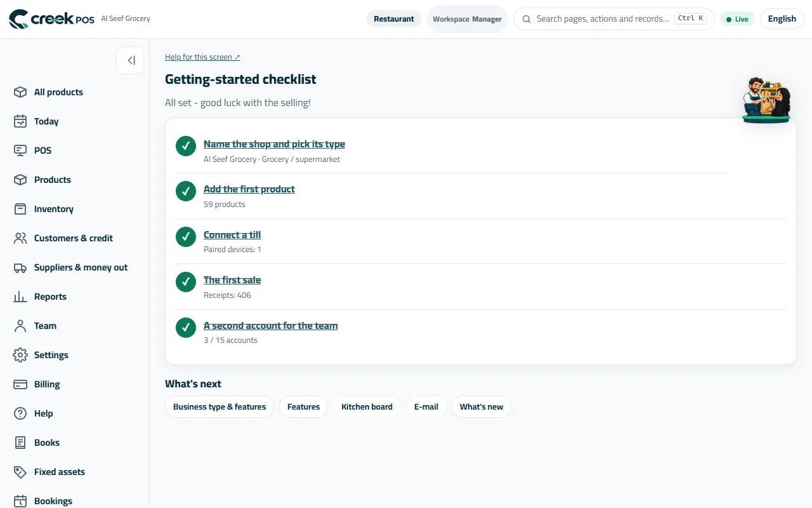The image size is (812, 508).
Task: Click the 'Paired devices: 1' text
Action: 232,250
